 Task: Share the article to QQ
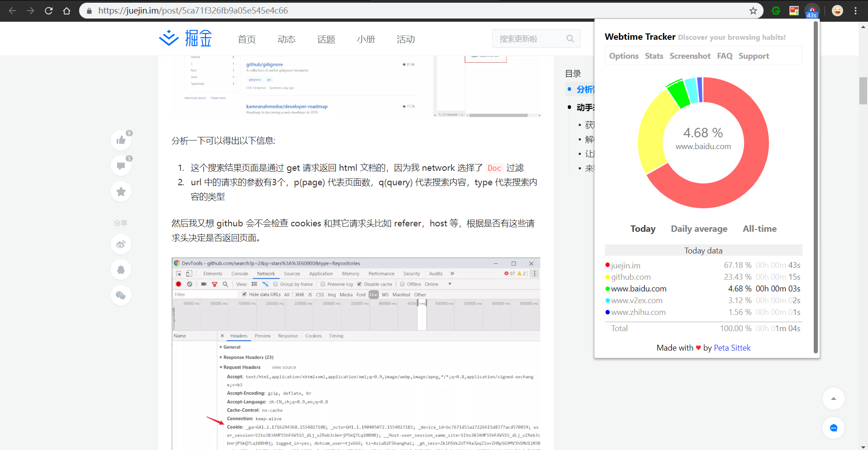(121, 270)
